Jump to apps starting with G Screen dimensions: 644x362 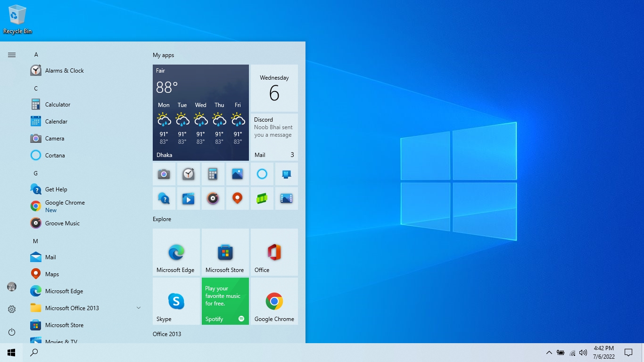pos(35,173)
